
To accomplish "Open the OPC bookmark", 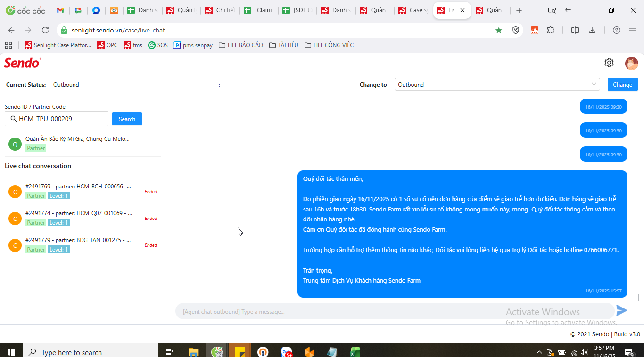I will [107, 45].
